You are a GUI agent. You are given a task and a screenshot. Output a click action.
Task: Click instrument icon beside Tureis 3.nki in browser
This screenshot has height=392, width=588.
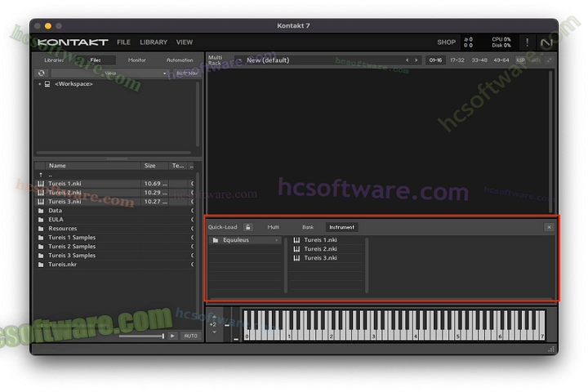[41, 202]
